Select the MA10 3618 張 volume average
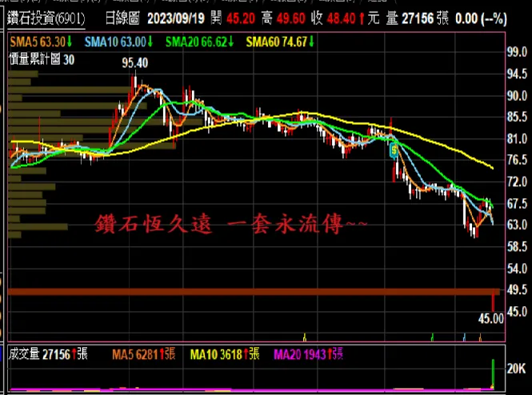532x395 pixels. click(x=225, y=354)
